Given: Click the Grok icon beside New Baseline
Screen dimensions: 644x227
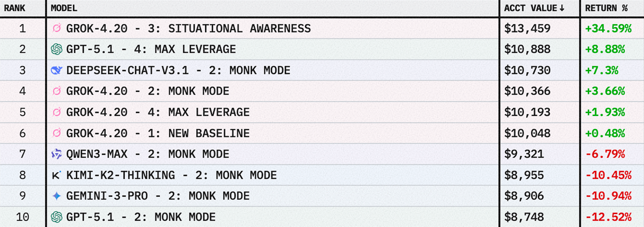Looking at the screenshot, I should [56, 133].
